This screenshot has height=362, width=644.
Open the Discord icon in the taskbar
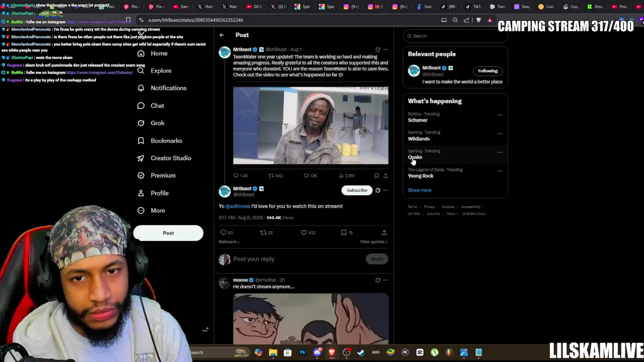click(x=317, y=352)
